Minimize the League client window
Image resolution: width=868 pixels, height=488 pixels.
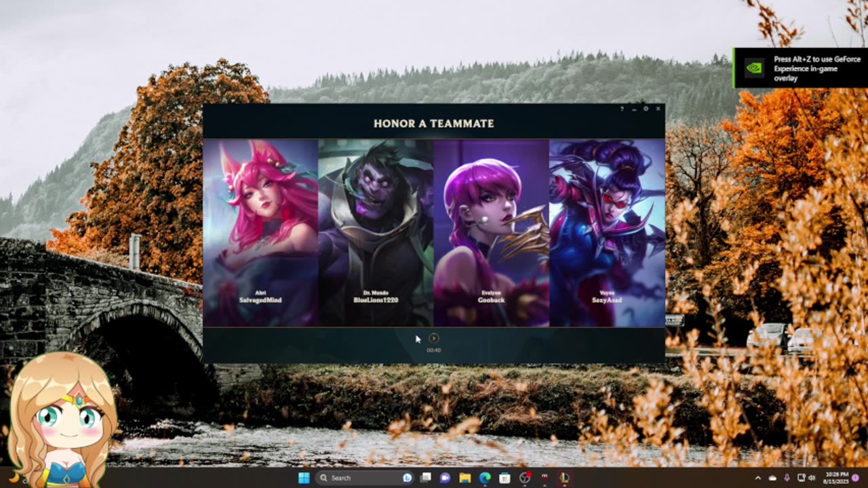pos(634,108)
